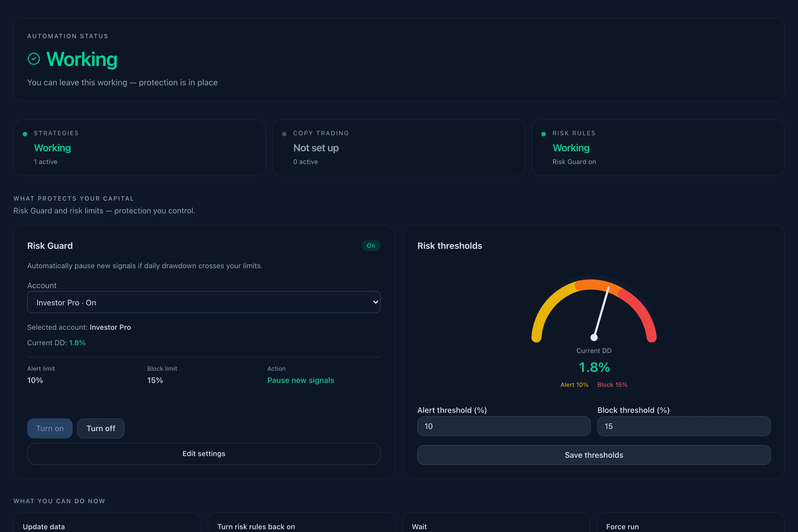798x532 pixels.
Task: Click the Account dropdown chevron arrow
Action: 375,302
